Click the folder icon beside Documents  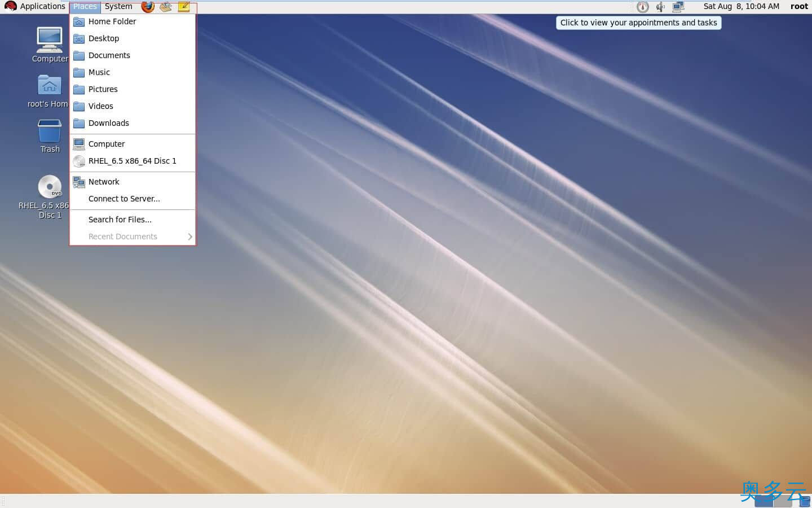tap(79, 55)
